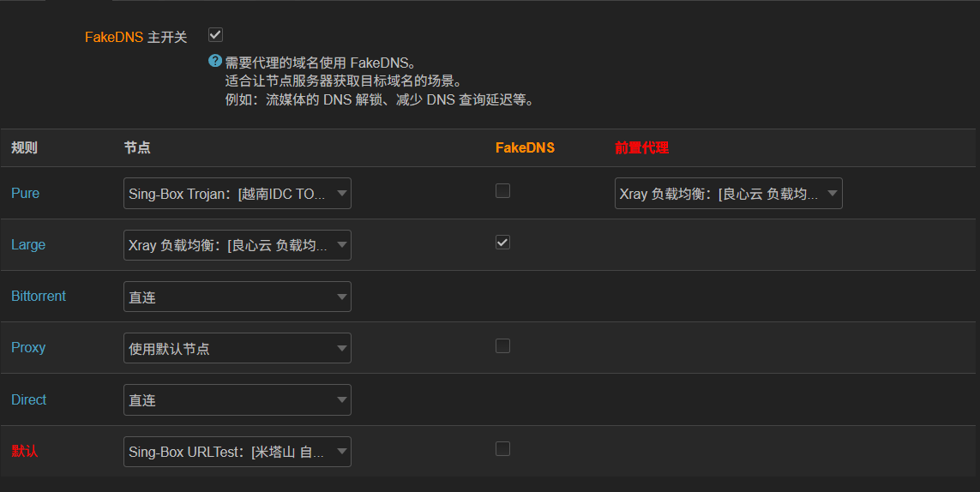Open the Bittorrent rule link
980x492 pixels.
coord(38,297)
